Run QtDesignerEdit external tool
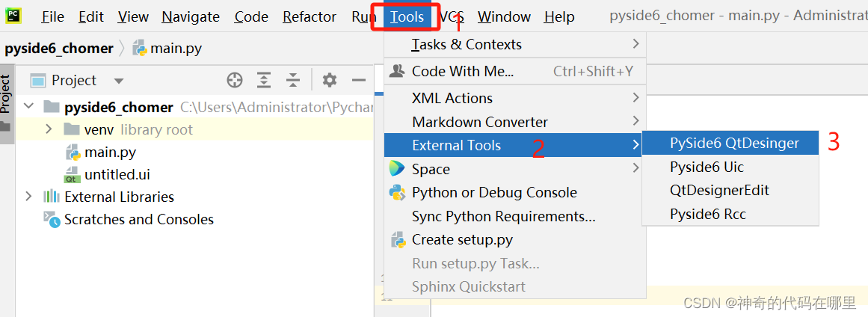This screenshot has width=868, height=317. (730, 191)
